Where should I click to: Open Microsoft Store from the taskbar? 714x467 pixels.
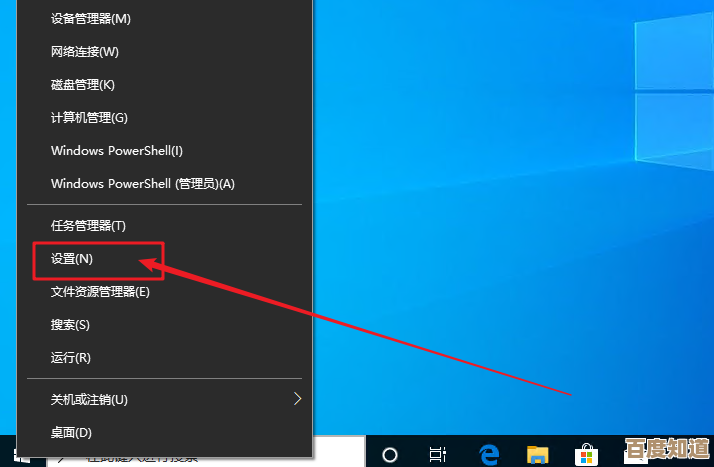coord(586,454)
